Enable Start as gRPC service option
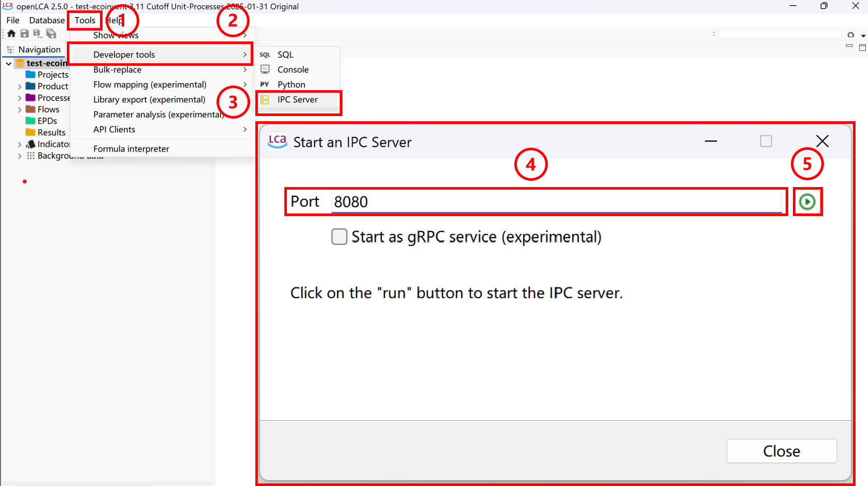This screenshot has height=486, width=868. (x=339, y=237)
